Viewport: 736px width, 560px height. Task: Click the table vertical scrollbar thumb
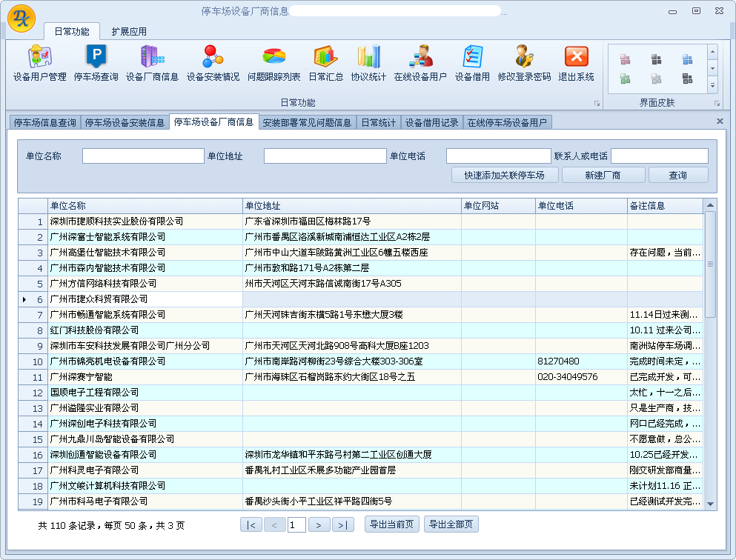710,264
